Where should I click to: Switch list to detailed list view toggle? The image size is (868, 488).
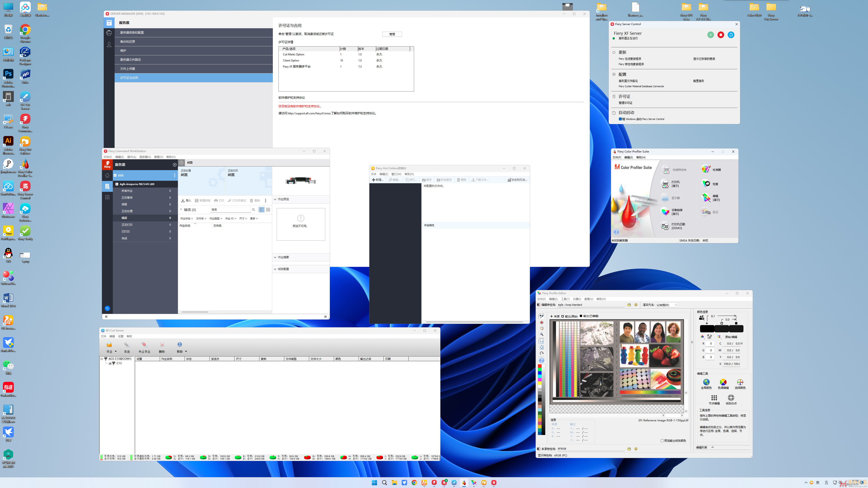tap(262, 209)
